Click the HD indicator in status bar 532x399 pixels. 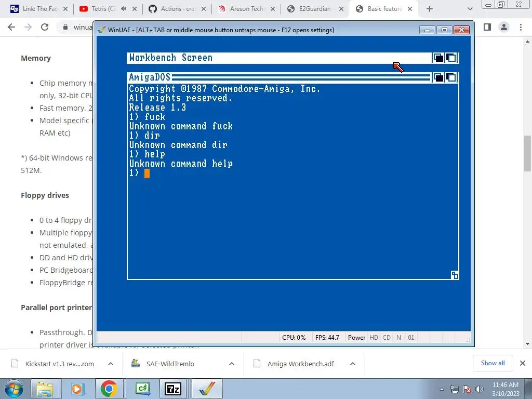pos(374,338)
